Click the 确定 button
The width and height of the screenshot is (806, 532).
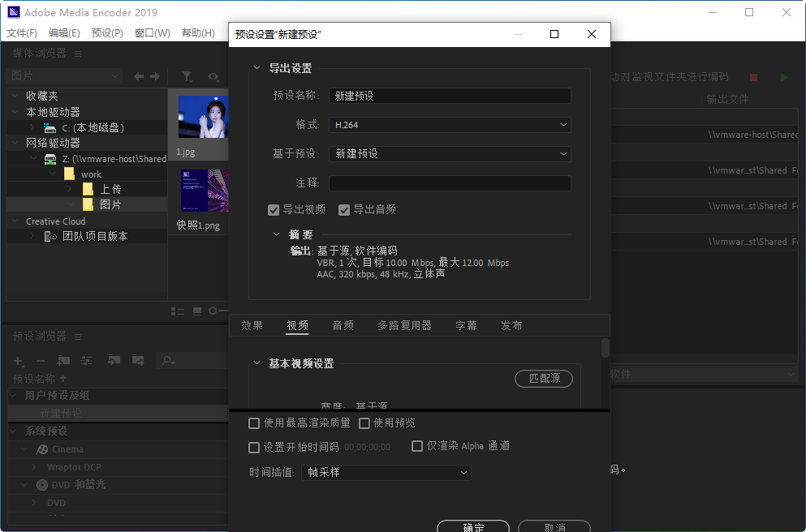click(472, 526)
